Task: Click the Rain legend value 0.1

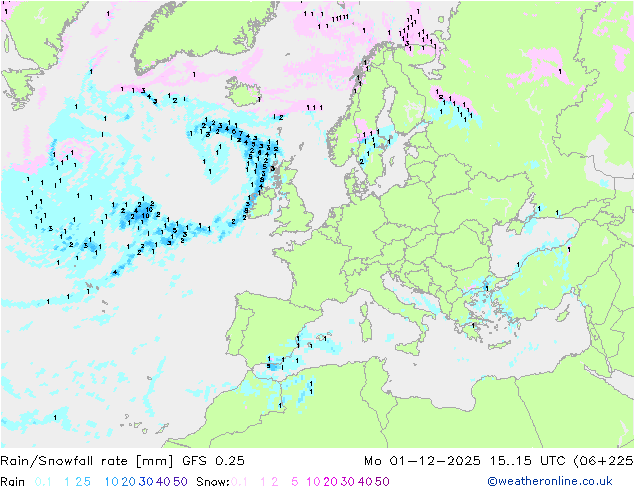Action: [x=43, y=482]
